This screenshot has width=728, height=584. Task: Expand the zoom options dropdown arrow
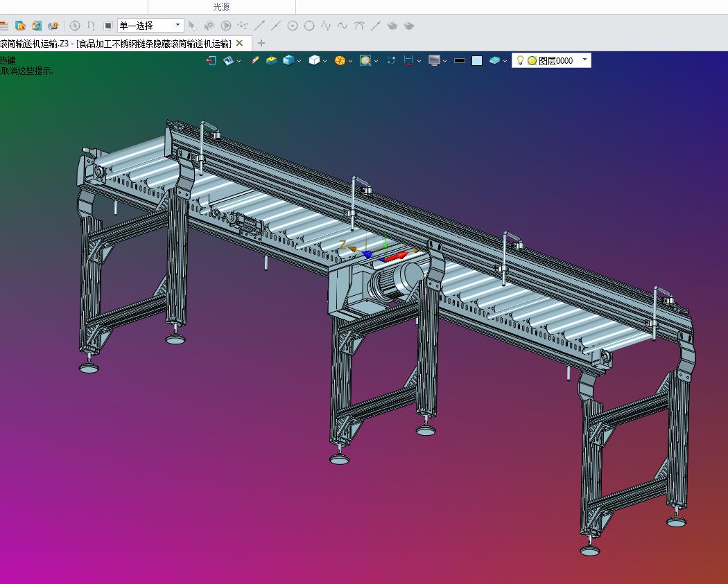click(x=376, y=61)
